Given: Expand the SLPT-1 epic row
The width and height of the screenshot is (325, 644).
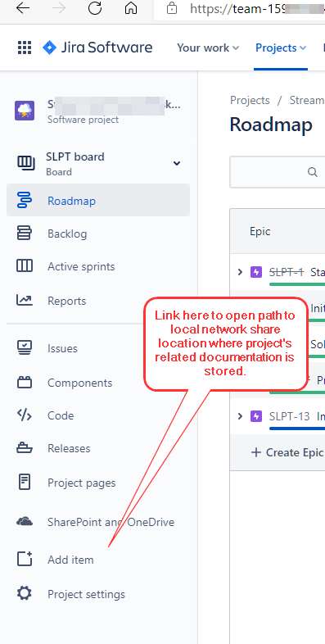Looking at the screenshot, I should [x=241, y=271].
